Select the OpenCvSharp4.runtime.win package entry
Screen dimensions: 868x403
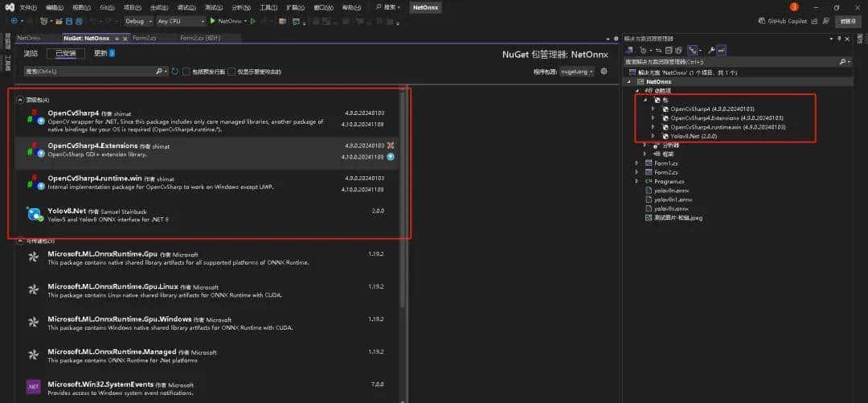click(207, 184)
